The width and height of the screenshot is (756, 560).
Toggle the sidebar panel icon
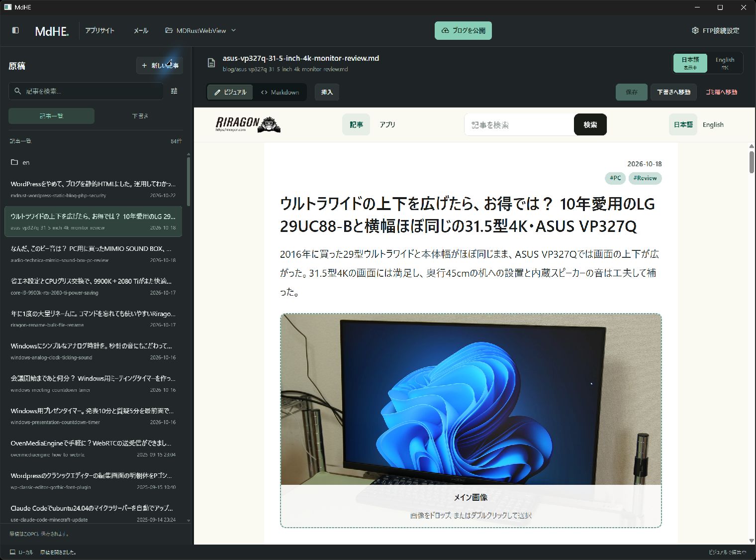click(x=15, y=30)
